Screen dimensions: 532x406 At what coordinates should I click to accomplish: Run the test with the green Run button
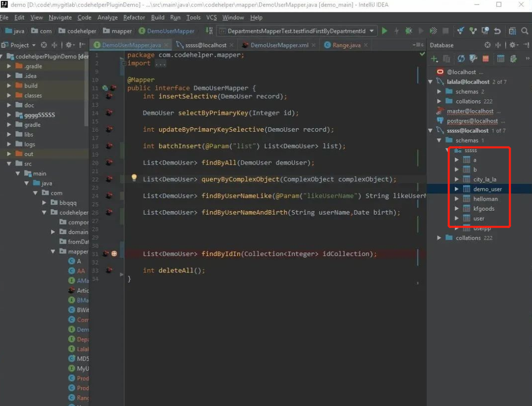(384, 31)
